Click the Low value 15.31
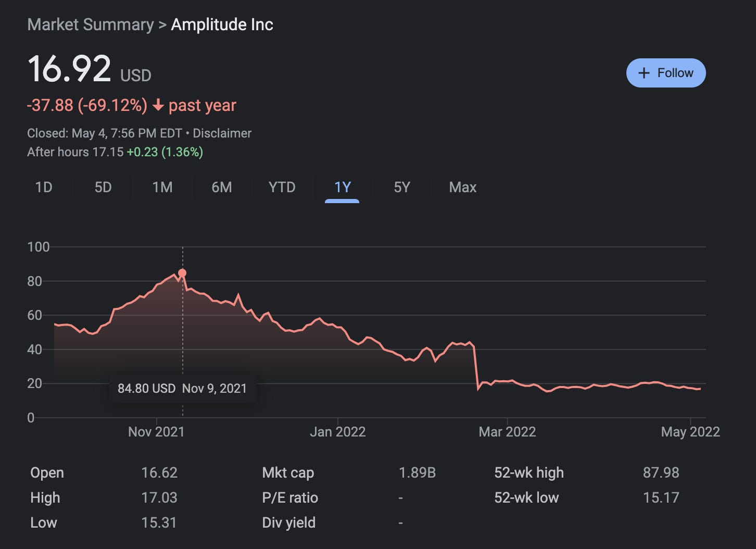Image resolution: width=756 pixels, height=549 pixels. tap(159, 523)
